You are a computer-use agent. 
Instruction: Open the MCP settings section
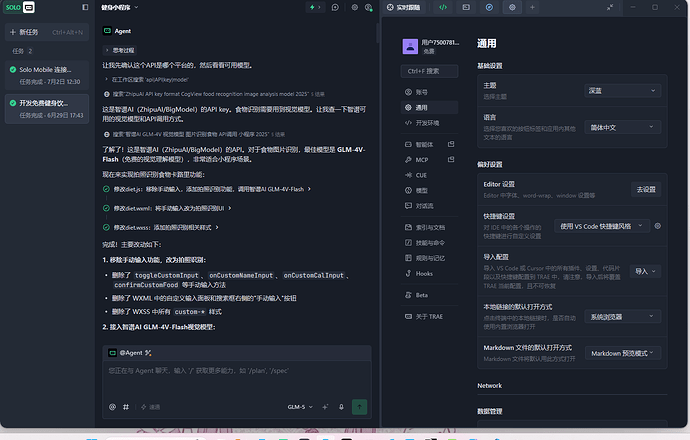click(x=424, y=160)
